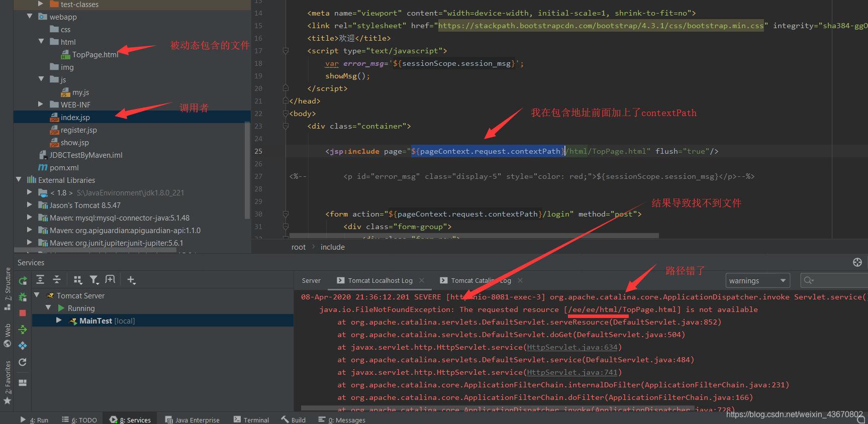Click HttpServlet.java:634 stack trace link

coord(572,347)
